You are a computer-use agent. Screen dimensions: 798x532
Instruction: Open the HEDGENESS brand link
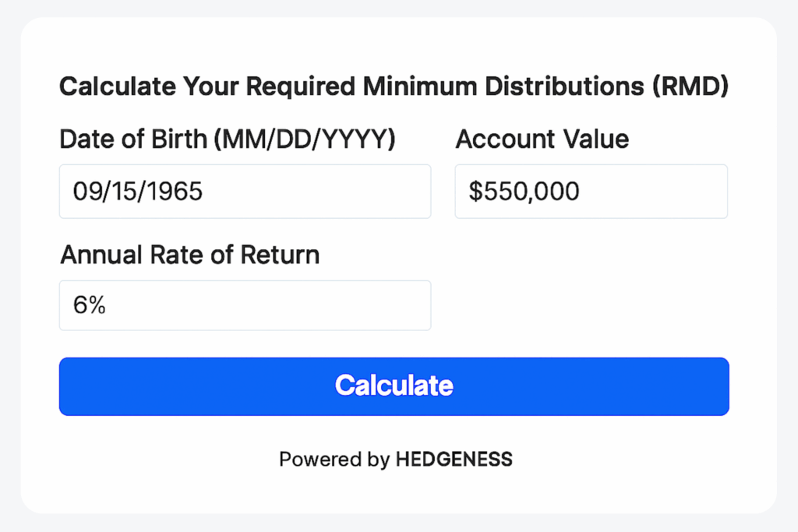point(454,460)
